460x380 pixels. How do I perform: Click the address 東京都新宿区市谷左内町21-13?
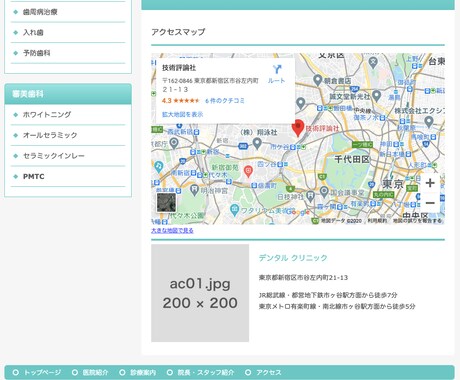303,277
